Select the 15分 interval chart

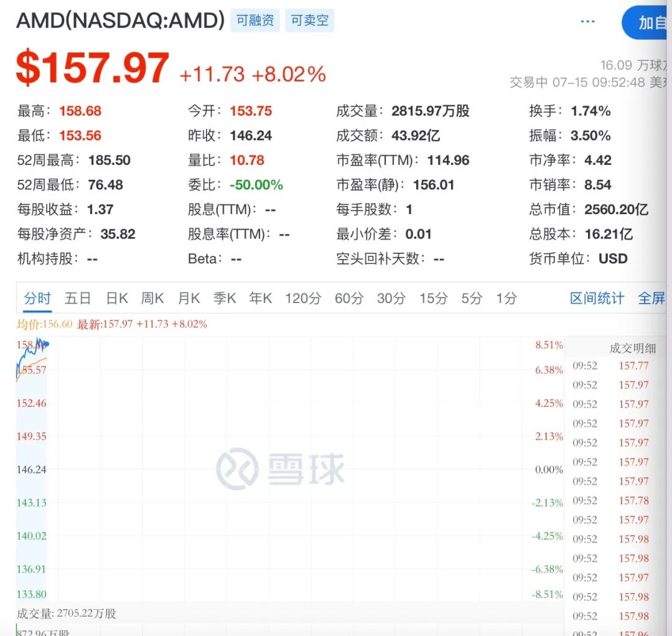pos(432,298)
